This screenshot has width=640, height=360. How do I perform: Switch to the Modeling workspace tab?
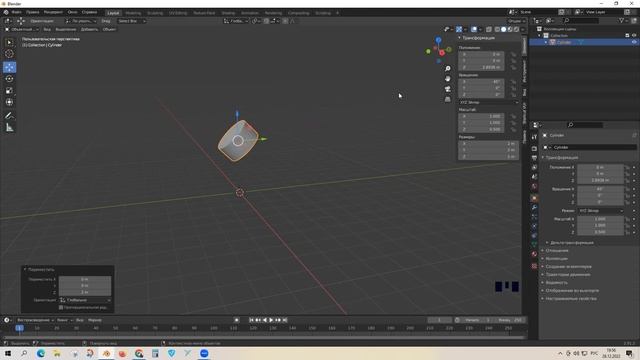(x=133, y=13)
